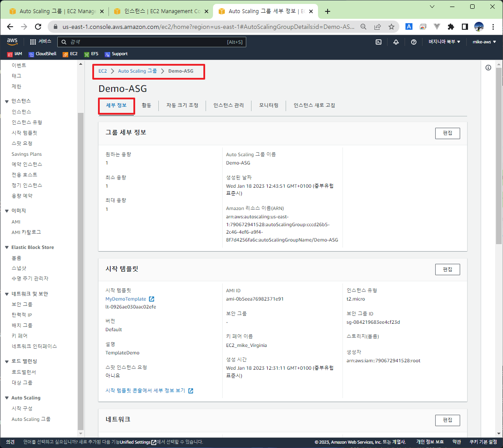Screen dimensions: 503x448
Task: Switch to the 자동 크기 조정 tab
Action: tap(182, 105)
